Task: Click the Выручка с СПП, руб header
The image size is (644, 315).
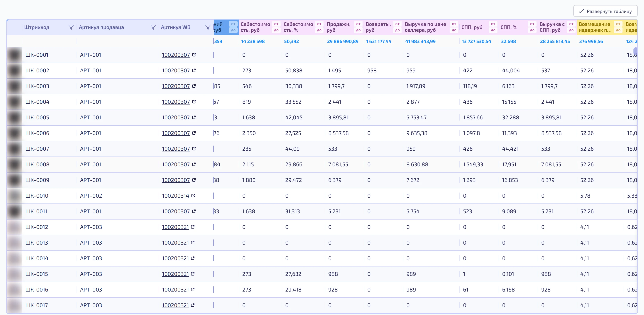Action: (552, 27)
